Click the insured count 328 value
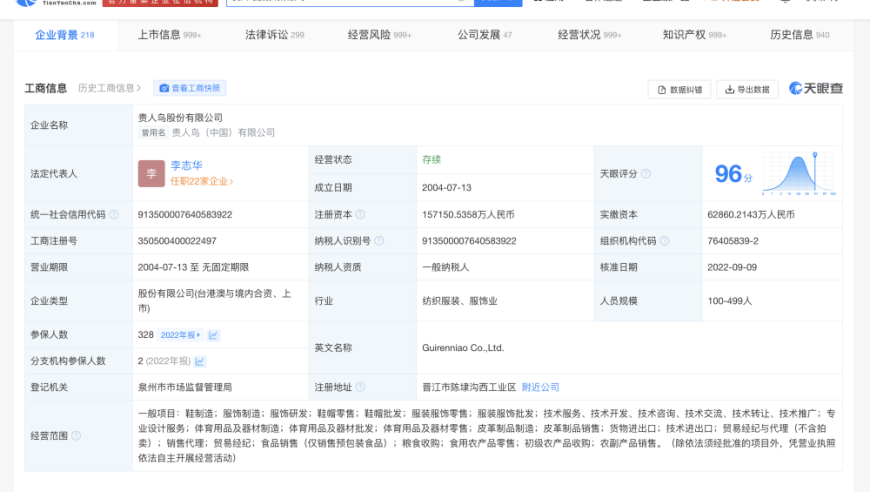This screenshot has width=870, height=492. click(x=145, y=335)
